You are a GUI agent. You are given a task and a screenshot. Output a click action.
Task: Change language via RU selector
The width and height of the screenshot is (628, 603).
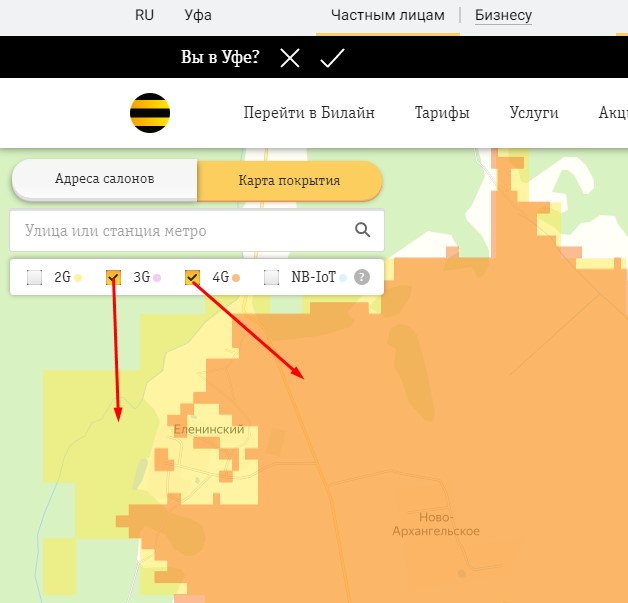(x=144, y=15)
